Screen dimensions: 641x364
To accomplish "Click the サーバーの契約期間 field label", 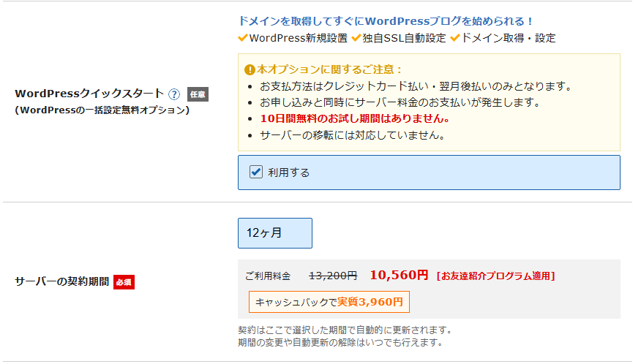I will 61,281.
